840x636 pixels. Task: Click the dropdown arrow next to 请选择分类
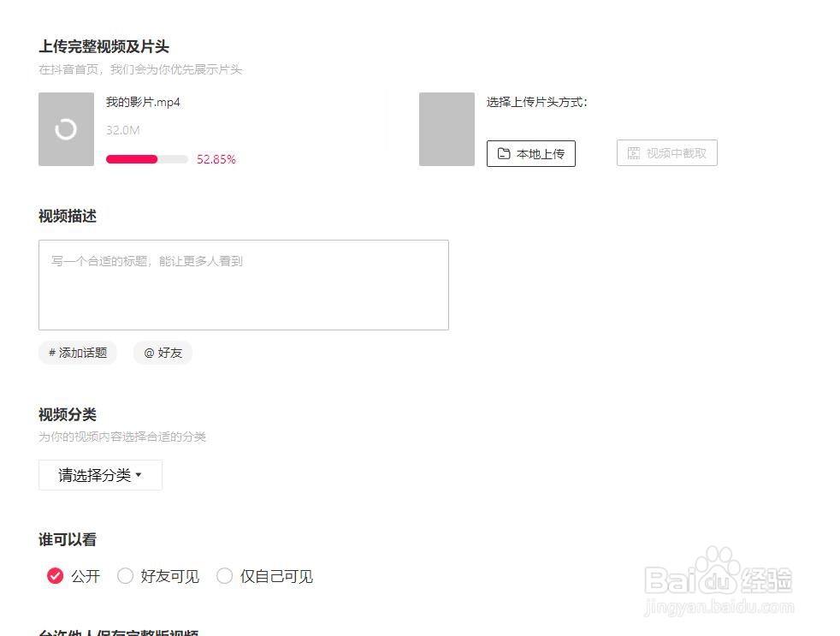click(139, 475)
